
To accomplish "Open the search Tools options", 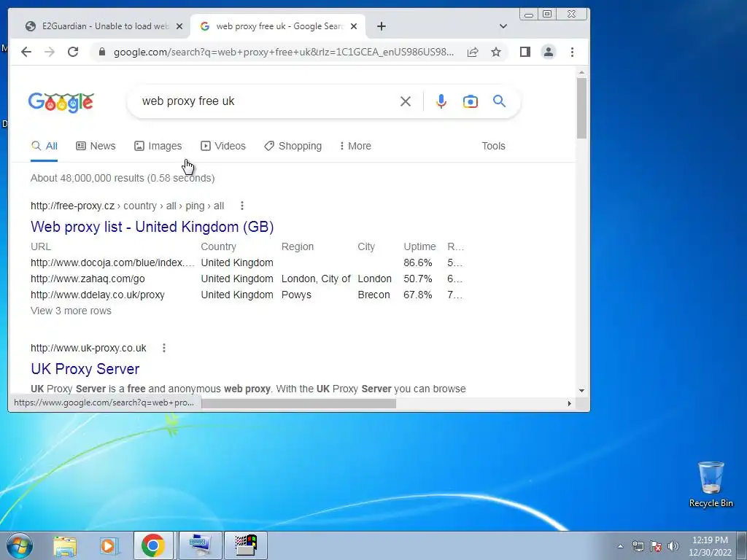I will [493, 146].
